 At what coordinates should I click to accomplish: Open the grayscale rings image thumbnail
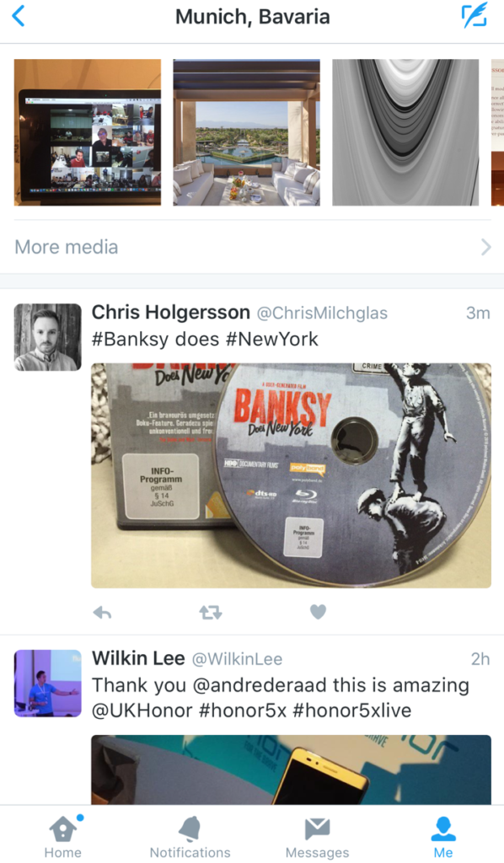tap(405, 132)
